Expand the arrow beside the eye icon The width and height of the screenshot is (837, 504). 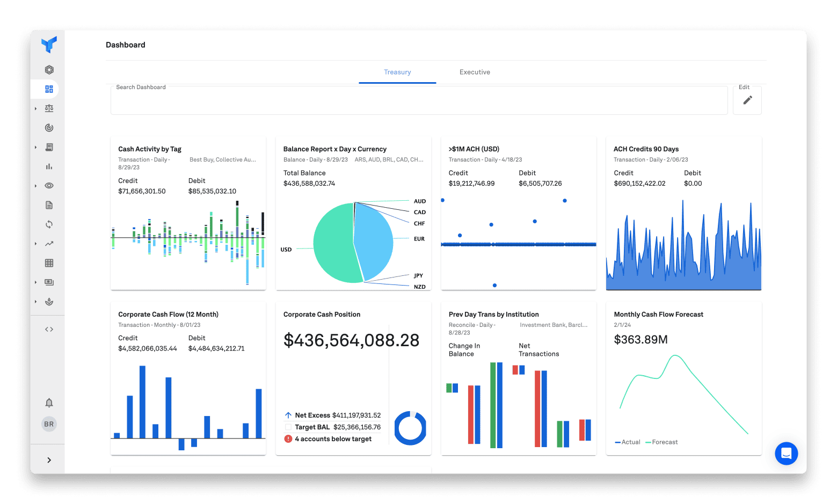(36, 186)
